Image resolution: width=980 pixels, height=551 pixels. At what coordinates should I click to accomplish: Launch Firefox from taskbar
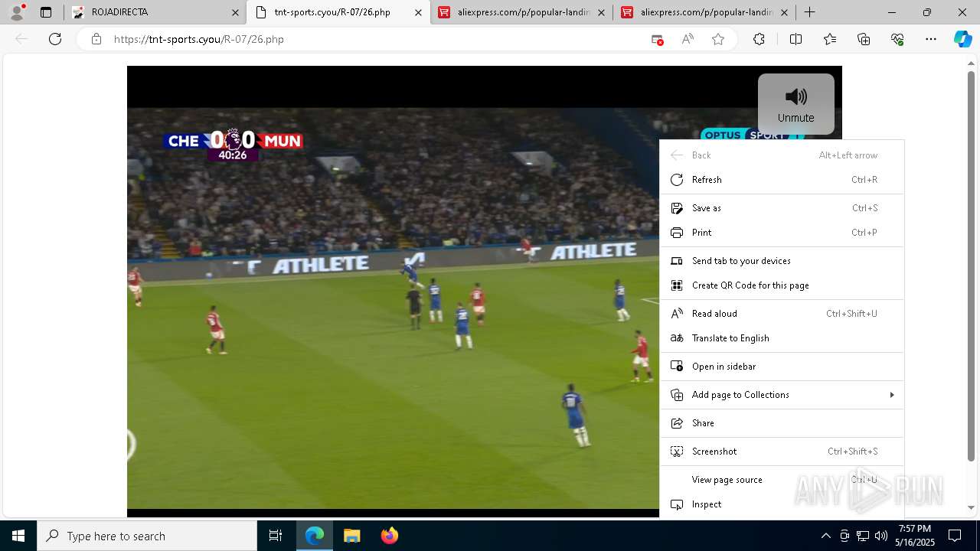tap(389, 536)
